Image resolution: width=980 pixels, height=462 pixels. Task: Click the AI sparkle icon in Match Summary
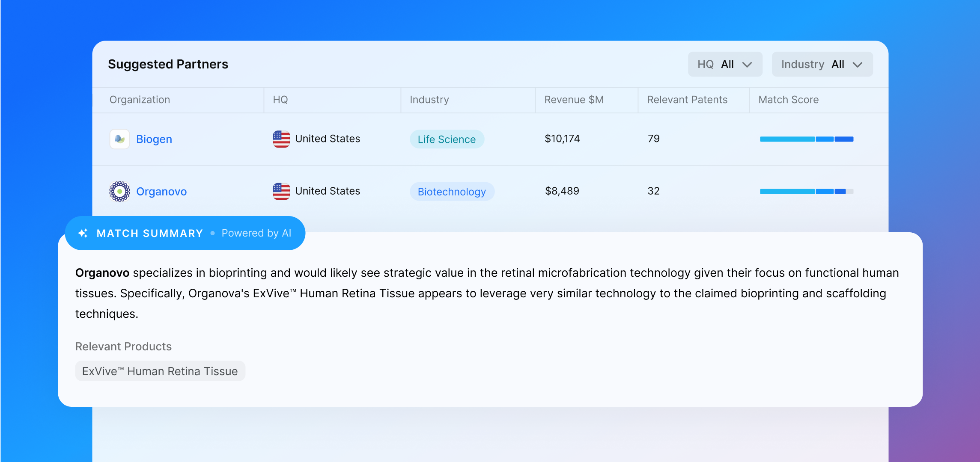(83, 233)
